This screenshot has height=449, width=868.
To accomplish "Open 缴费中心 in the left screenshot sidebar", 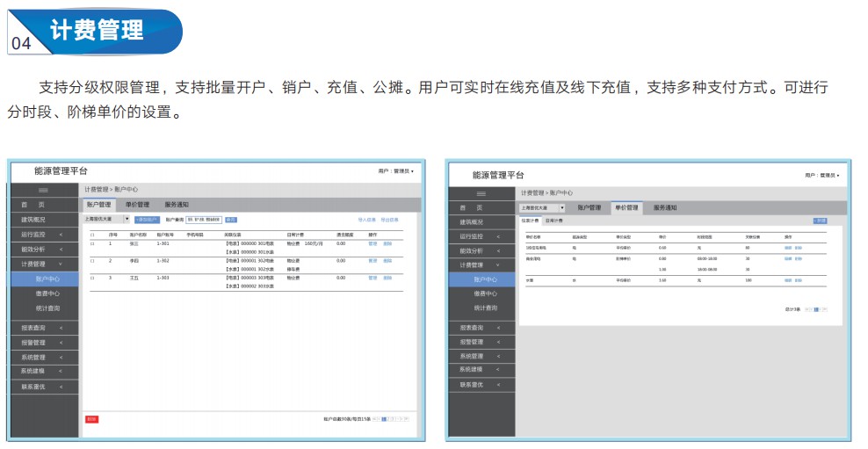I will [47, 293].
